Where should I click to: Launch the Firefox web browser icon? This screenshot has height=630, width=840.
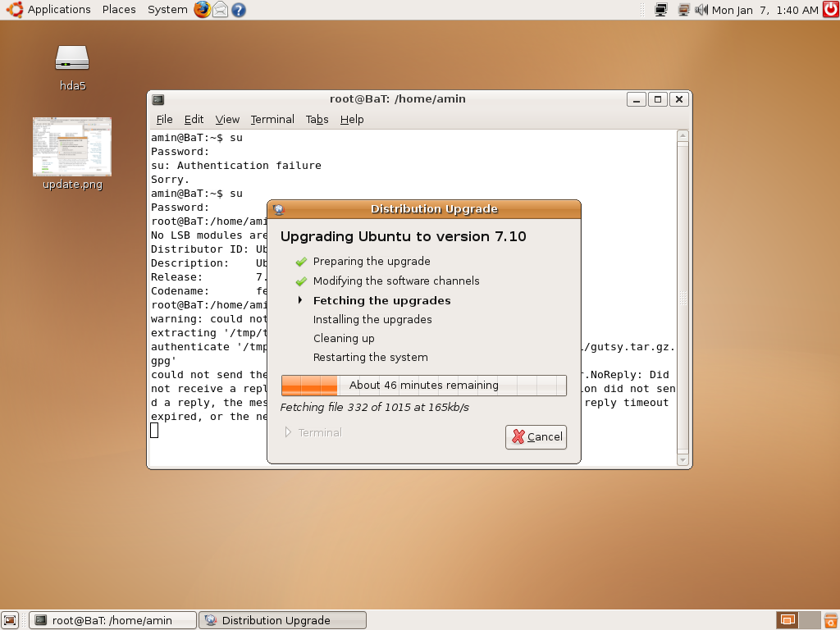202,10
